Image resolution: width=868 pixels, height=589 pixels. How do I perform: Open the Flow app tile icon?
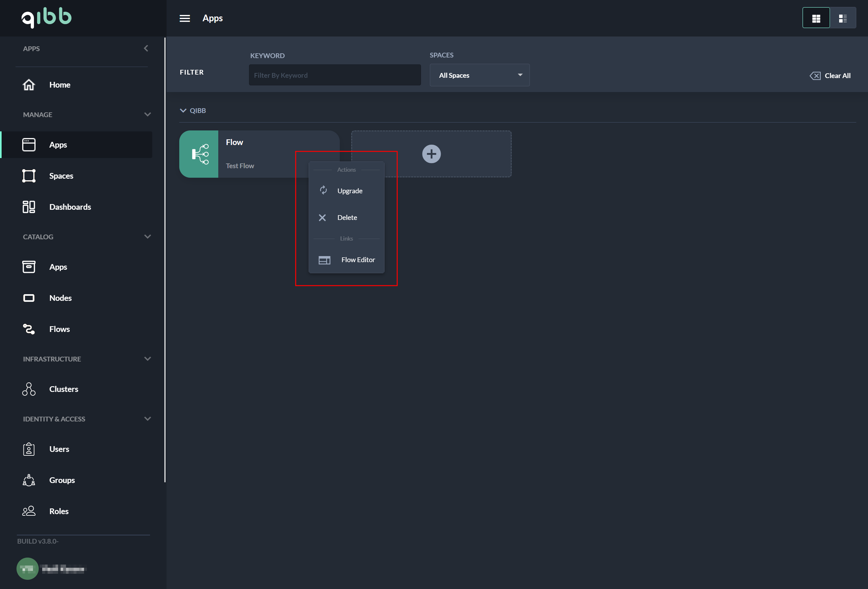(199, 154)
